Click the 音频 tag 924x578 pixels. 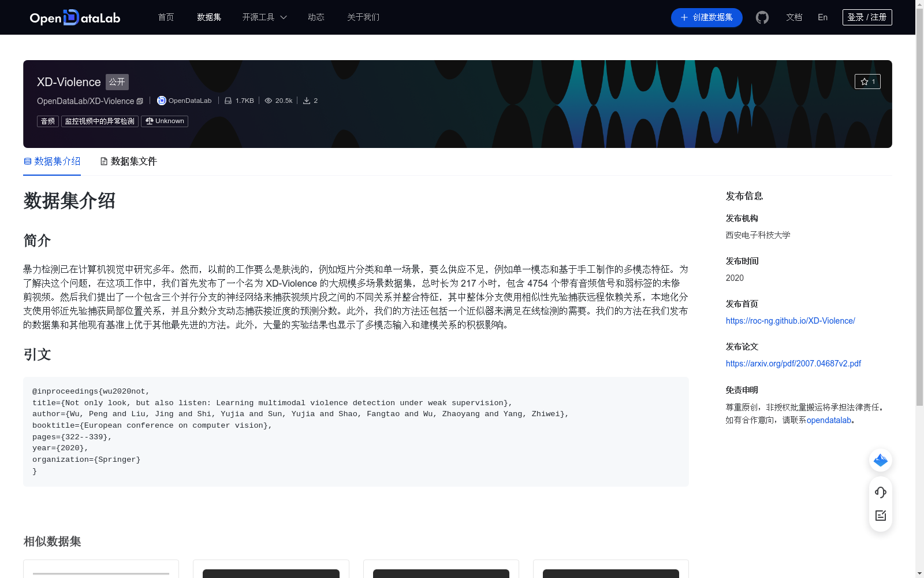coord(48,121)
